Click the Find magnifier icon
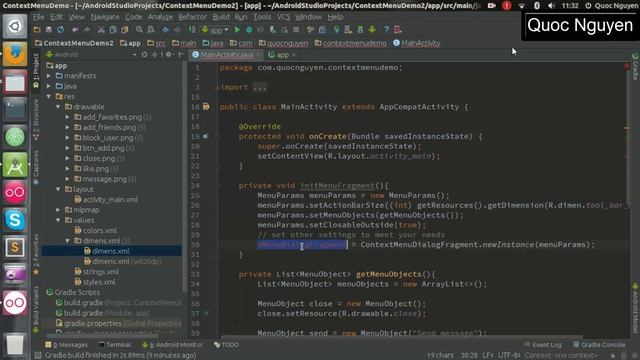Viewport: 640px width, 360px height. click(139, 30)
